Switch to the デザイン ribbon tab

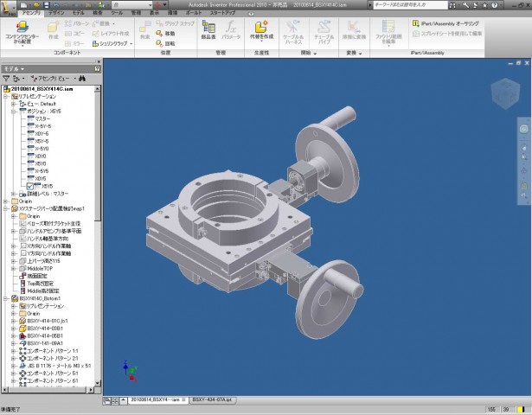[x=56, y=13]
